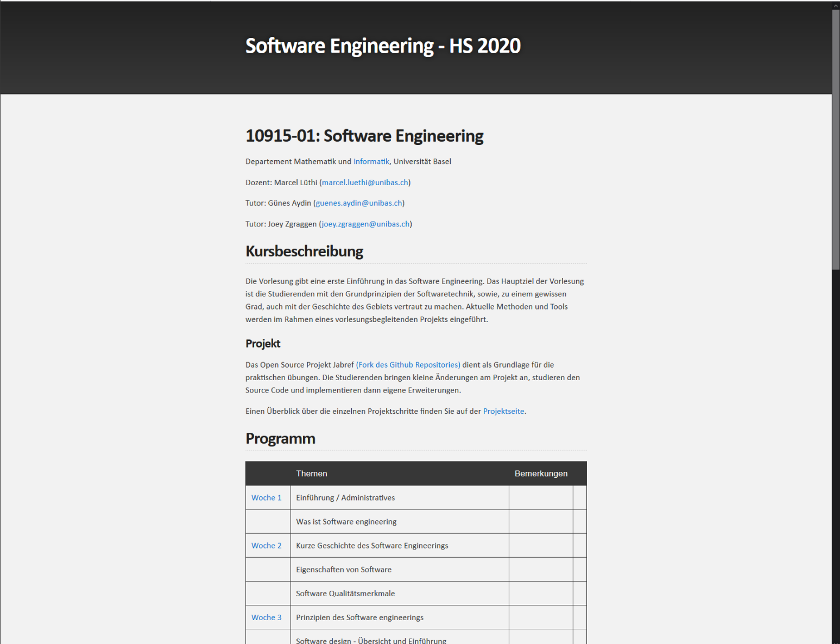Click the Bemerkungen column header
This screenshot has width=840, height=644.
[541, 473]
